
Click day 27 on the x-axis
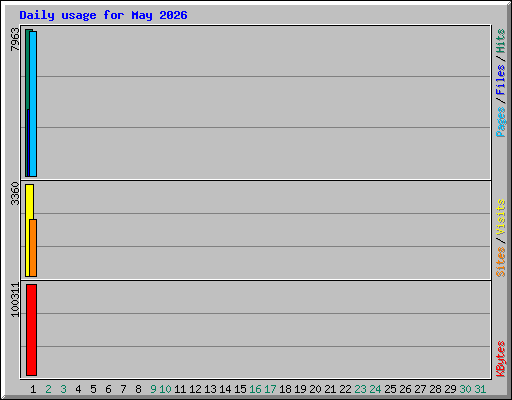[x=420, y=389]
